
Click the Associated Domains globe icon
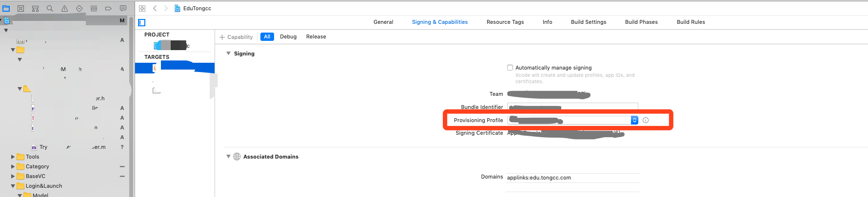pos(237,157)
